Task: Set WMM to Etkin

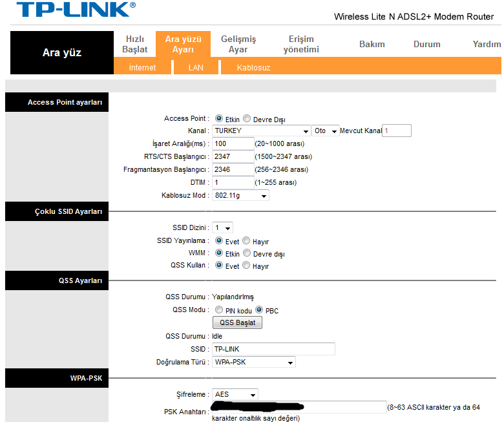Action: pyautogui.click(x=219, y=253)
